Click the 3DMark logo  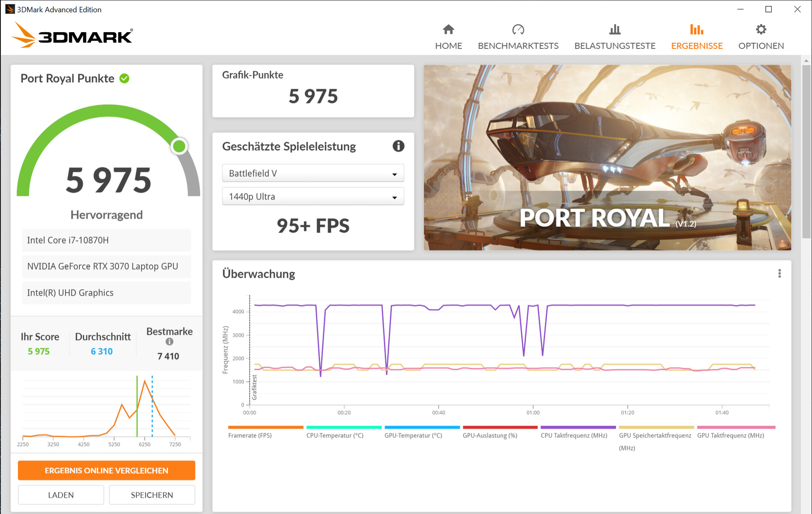pos(73,35)
